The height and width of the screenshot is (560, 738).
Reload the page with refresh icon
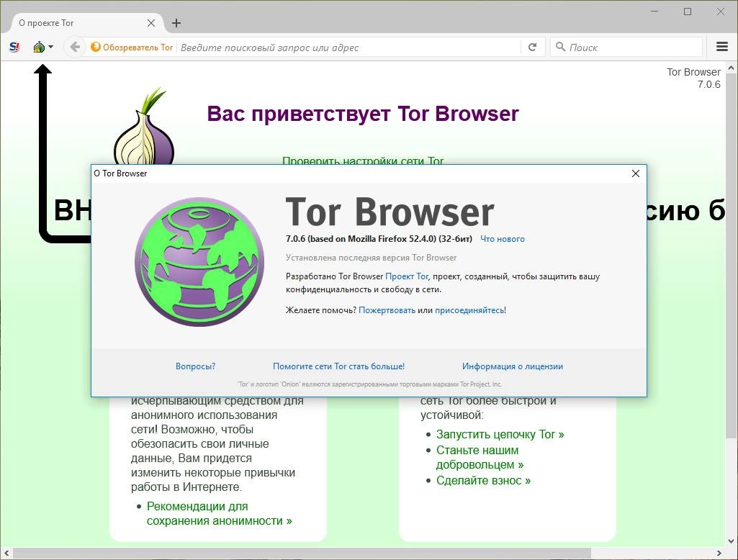[x=532, y=47]
